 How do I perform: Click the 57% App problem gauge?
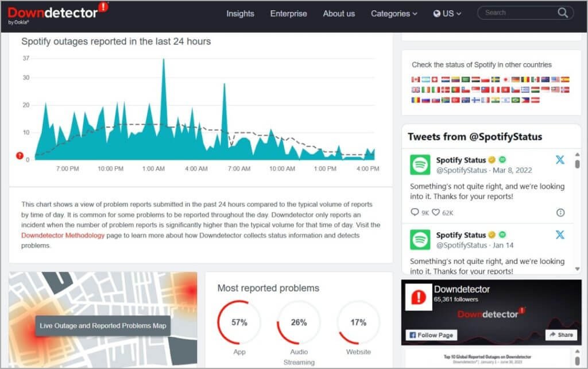239,322
